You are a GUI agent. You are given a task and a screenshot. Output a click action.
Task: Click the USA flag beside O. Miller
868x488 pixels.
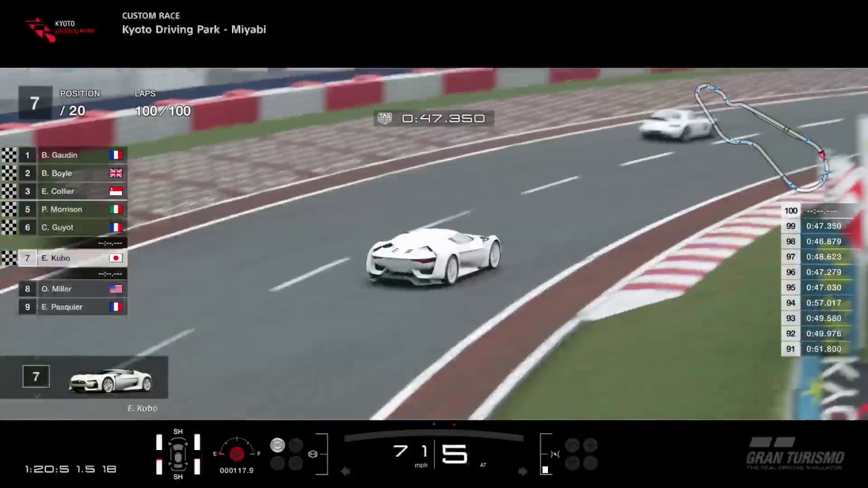pos(116,289)
